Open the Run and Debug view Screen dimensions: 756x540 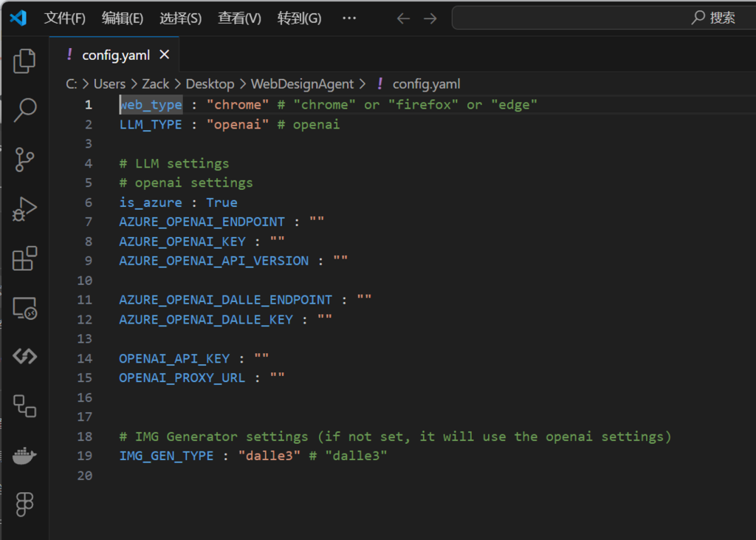24,209
